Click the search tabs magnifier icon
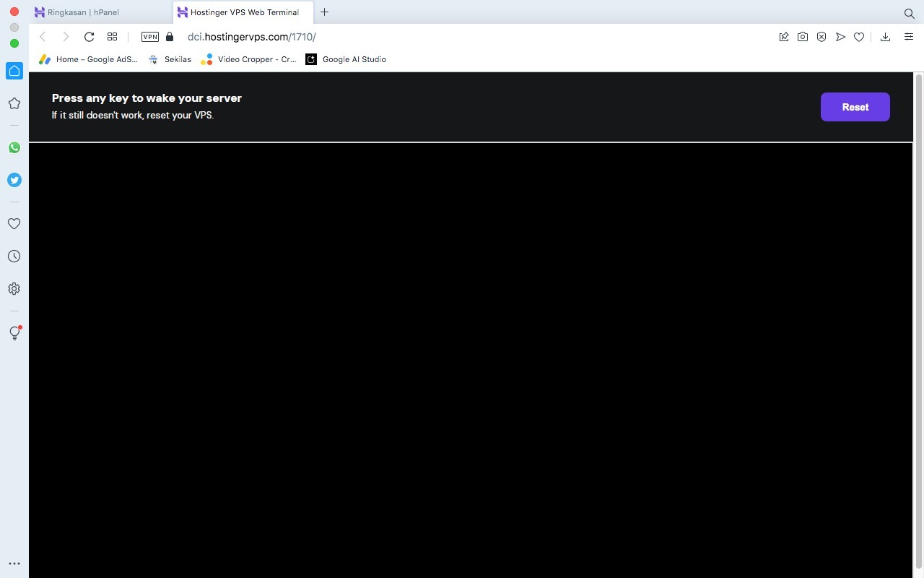The image size is (924, 578). coord(910,13)
